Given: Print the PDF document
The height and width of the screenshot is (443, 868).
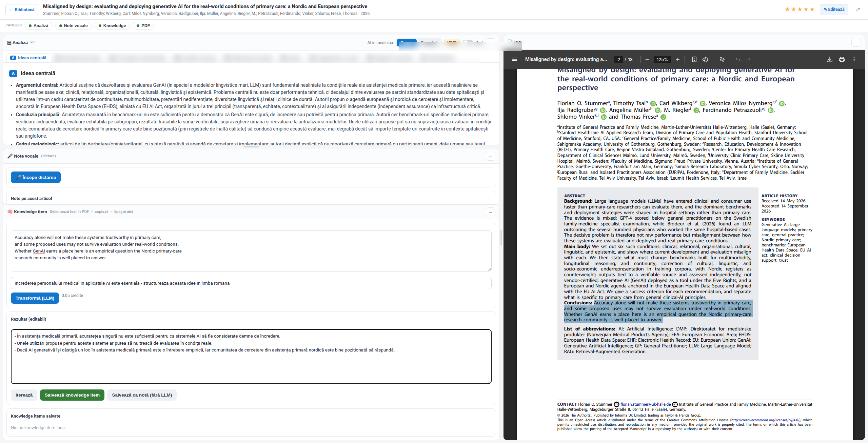Looking at the screenshot, I should point(842,59).
